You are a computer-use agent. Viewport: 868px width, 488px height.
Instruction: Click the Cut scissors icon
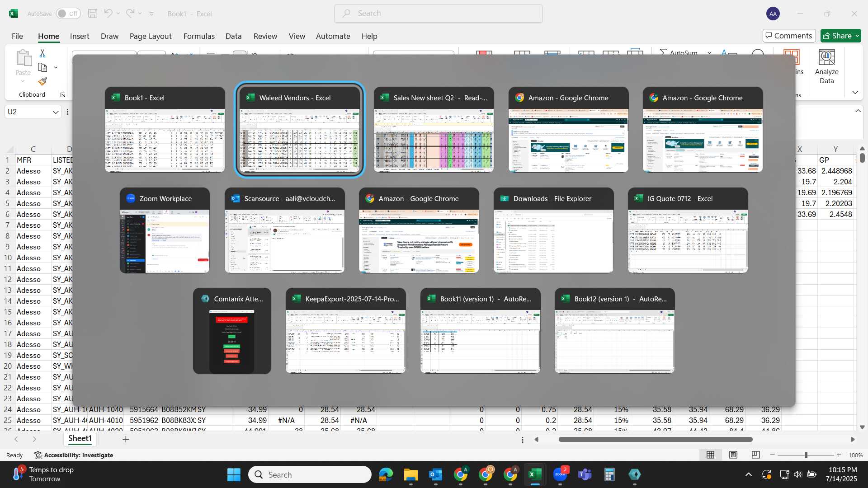[x=42, y=53]
